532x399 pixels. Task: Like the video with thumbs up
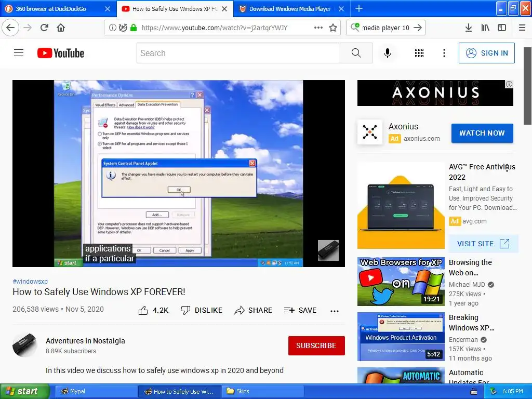153,311
